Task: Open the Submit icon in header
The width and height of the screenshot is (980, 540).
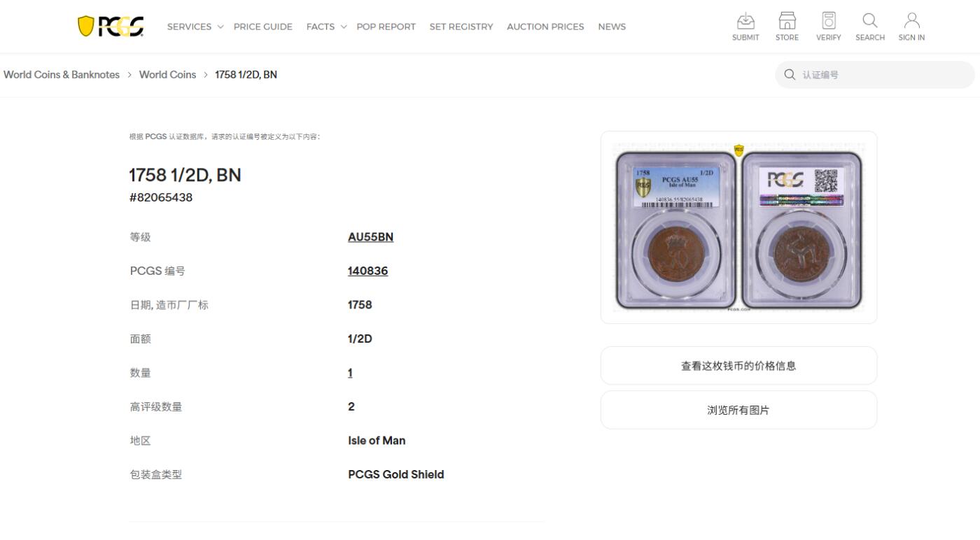Action: 745,20
